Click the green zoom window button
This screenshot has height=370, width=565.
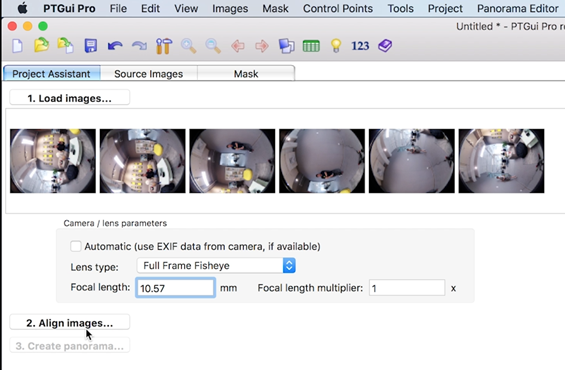pyautogui.click(x=43, y=26)
